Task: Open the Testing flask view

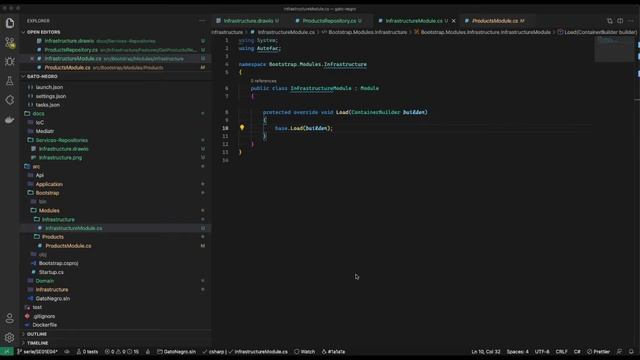Action: (10, 81)
